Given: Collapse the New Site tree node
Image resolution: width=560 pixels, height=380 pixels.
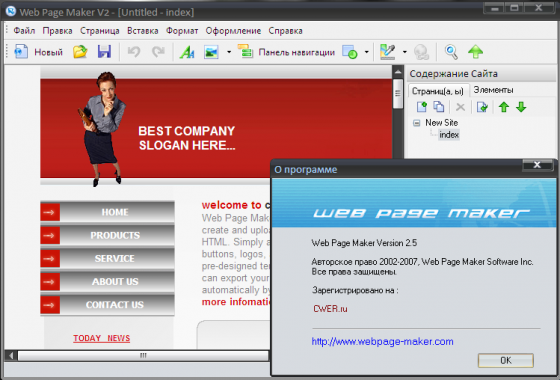Looking at the screenshot, I should pyautogui.click(x=416, y=123).
